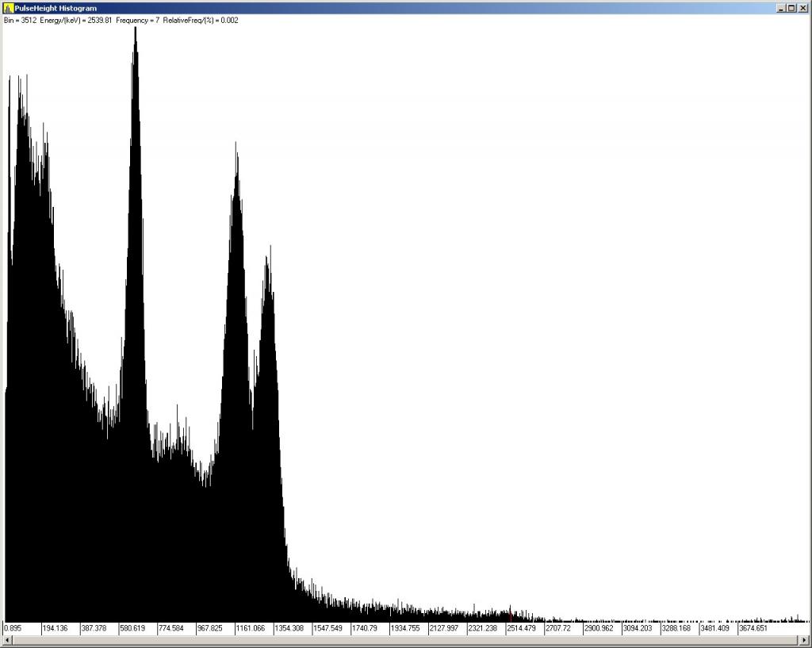
Task: Maximize the PulseHeight Histogram window
Action: tap(792, 8)
